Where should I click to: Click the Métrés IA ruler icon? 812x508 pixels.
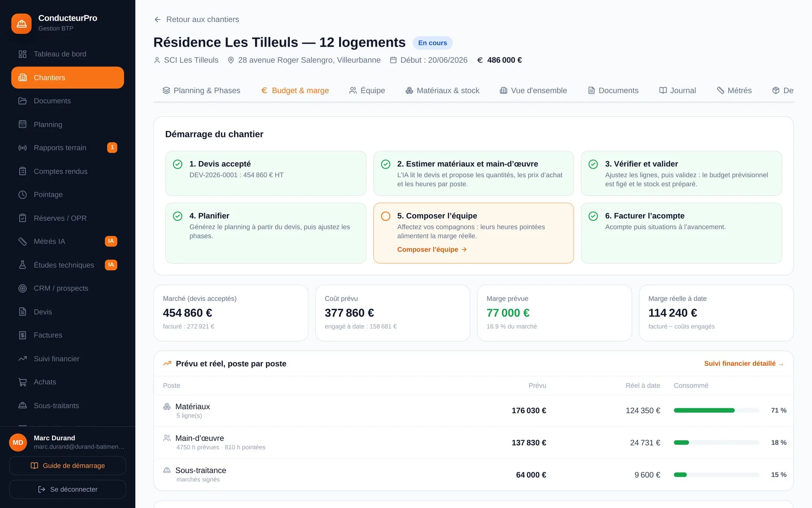(x=23, y=242)
